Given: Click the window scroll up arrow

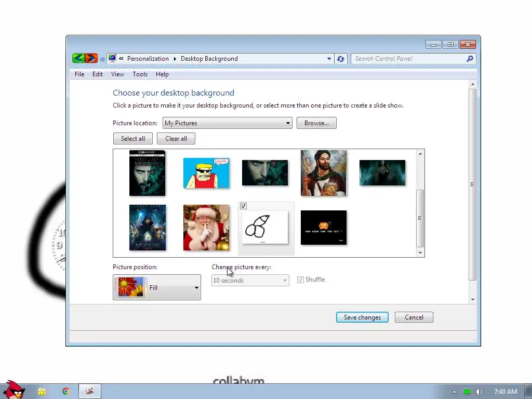Looking at the screenshot, I should click(x=473, y=84).
